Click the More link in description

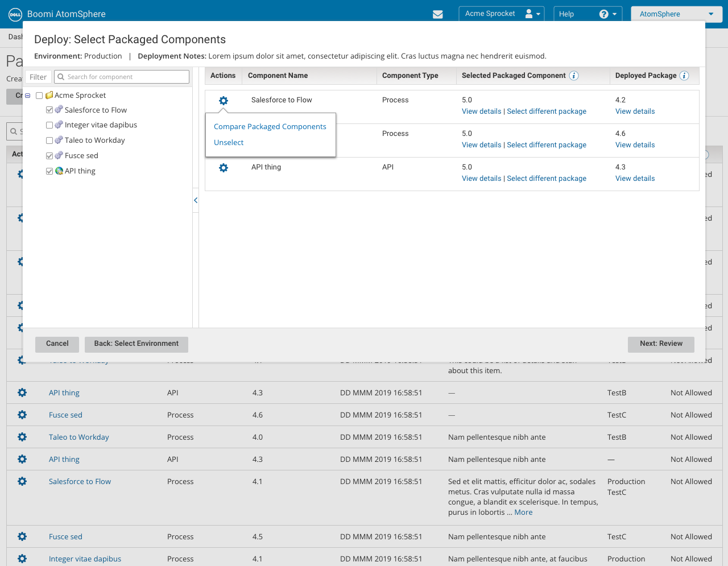click(523, 513)
